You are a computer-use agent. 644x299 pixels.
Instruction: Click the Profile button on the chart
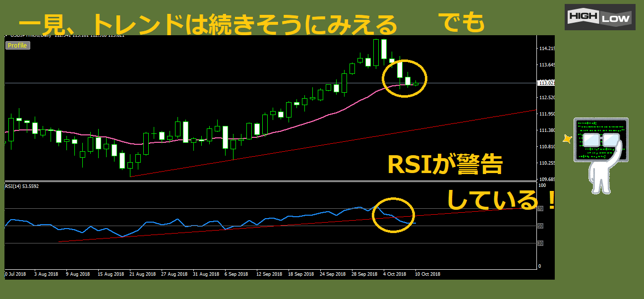(18, 46)
